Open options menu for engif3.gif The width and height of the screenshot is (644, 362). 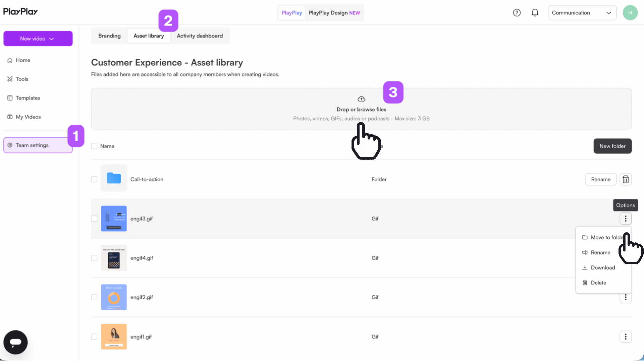pos(626,219)
